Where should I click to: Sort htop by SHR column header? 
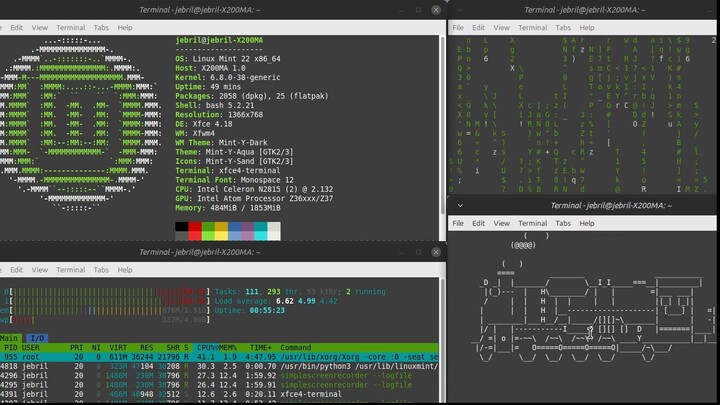tap(173, 348)
